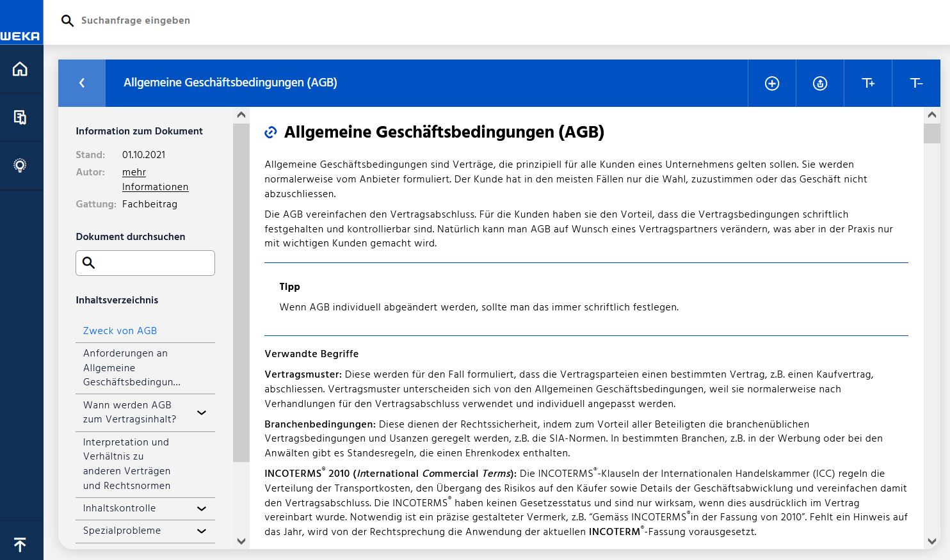950x560 pixels.
Task: Click the scroll-to-top arrow icon
Action: (20, 544)
